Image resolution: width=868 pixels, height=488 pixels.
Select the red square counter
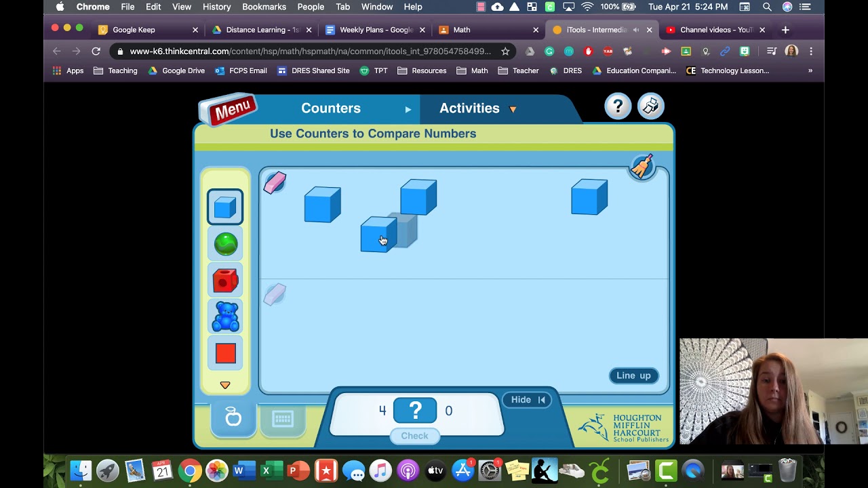pyautogui.click(x=226, y=354)
